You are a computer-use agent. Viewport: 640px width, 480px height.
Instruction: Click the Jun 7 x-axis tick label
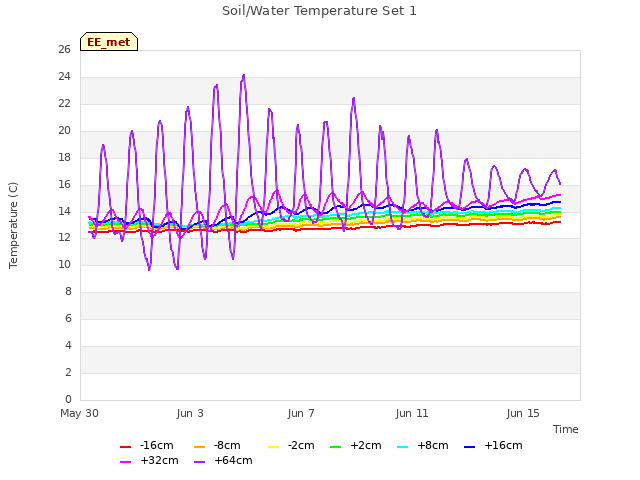301,413
